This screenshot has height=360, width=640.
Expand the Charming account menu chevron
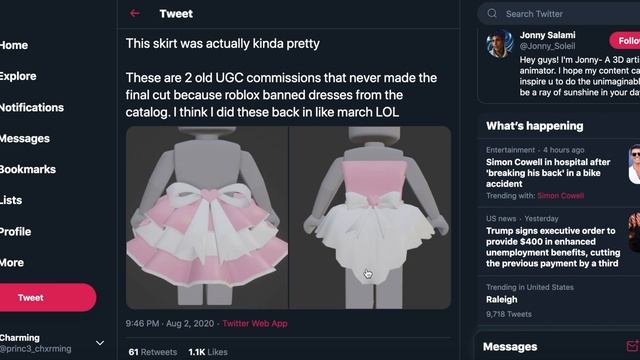100,343
